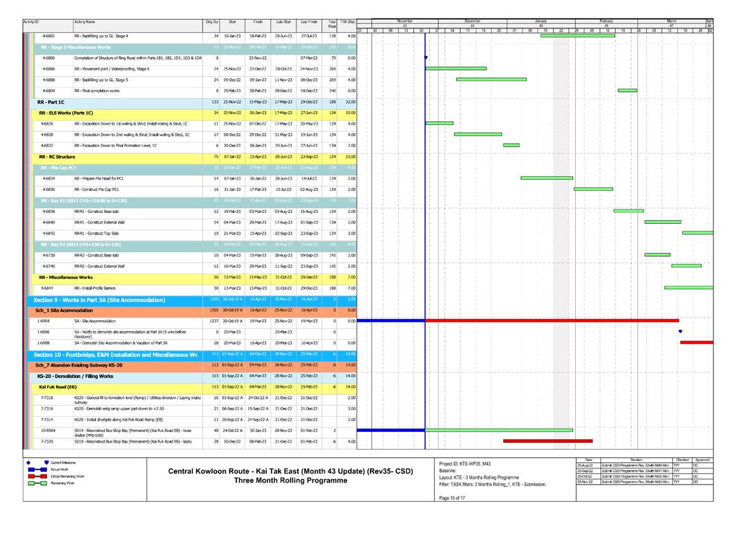Viewport: 756px width, 534px height.
Task: Click the milestone marker beside SA demolition notice row
Action: coord(679,330)
